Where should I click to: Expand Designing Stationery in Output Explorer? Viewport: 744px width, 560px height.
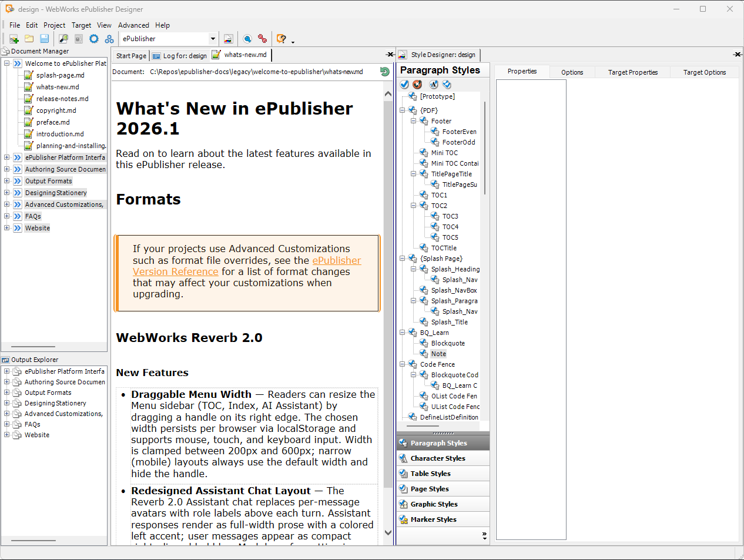click(6, 403)
